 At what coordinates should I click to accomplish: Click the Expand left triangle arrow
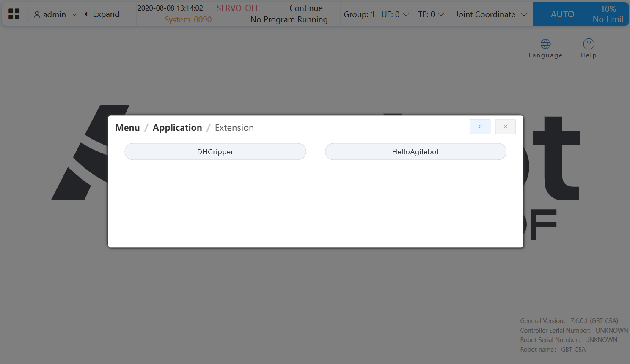[x=86, y=14]
